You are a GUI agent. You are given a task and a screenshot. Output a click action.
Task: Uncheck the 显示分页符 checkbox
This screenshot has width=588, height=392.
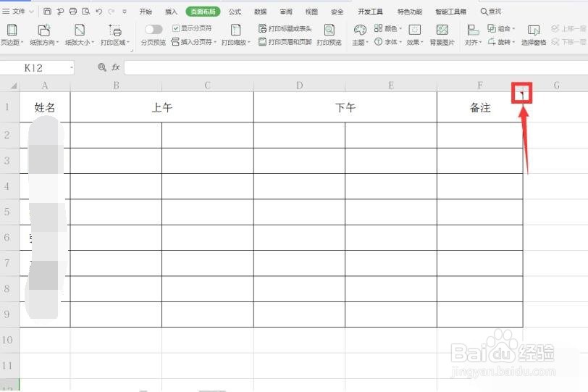click(175, 28)
